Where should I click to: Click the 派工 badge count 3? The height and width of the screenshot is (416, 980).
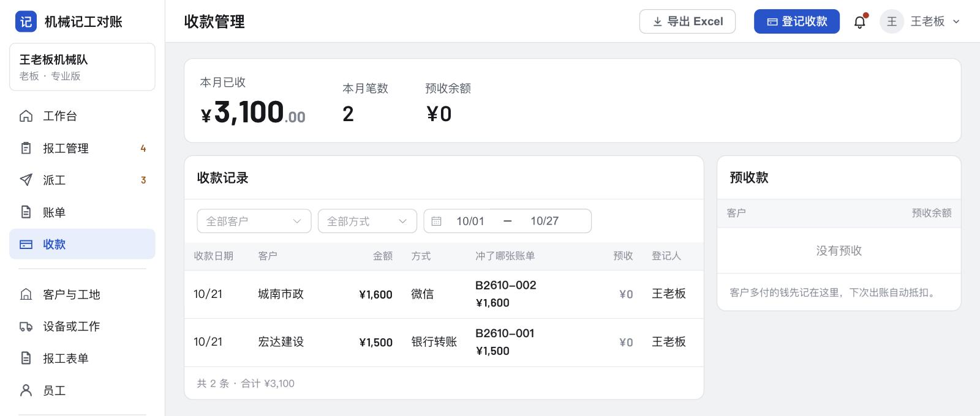tap(143, 180)
